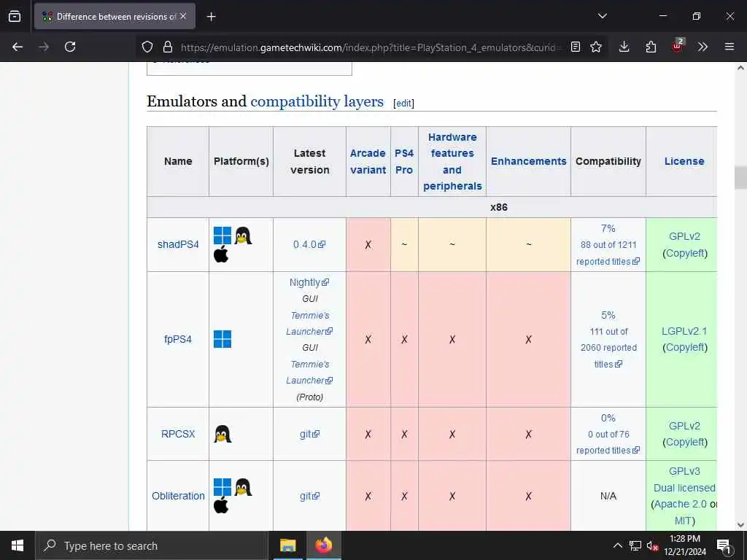Click the page vertical scrollbar thumb
The image size is (747, 560).
click(740, 177)
